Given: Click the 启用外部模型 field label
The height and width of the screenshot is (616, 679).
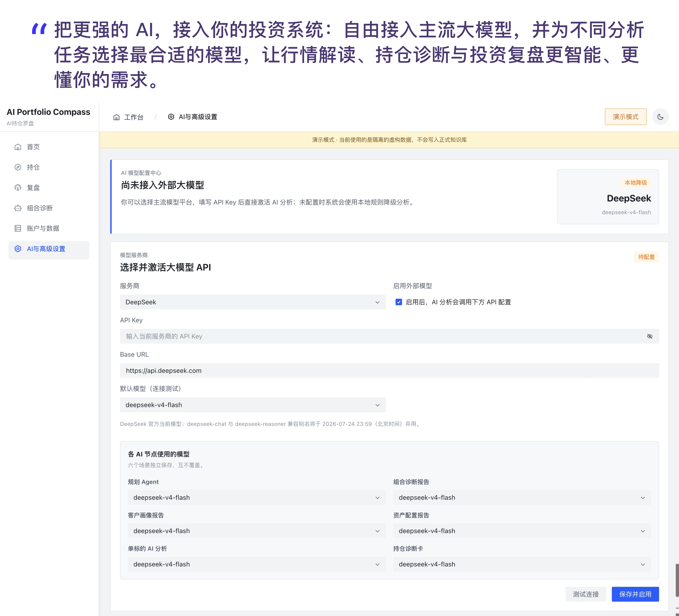Looking at the screenshot, I should coord(413,286).
